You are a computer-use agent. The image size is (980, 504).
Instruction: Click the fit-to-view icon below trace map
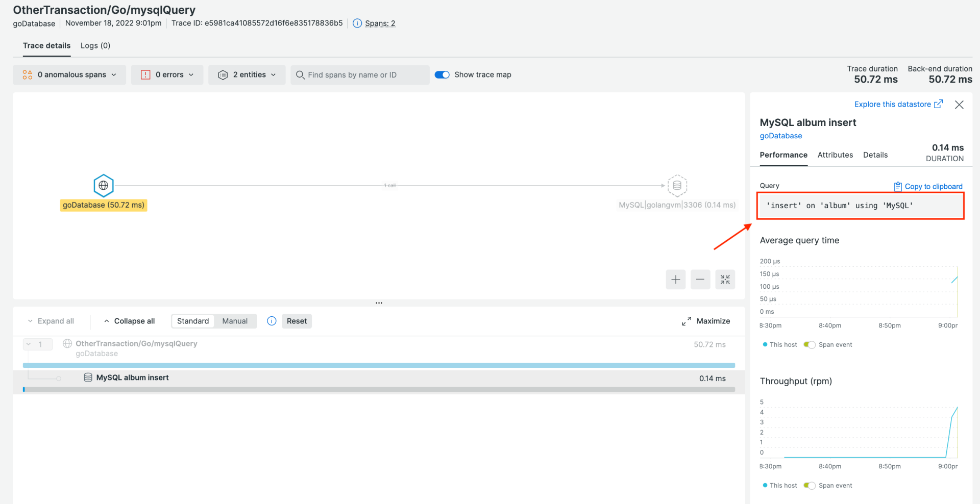click(725, 279)
